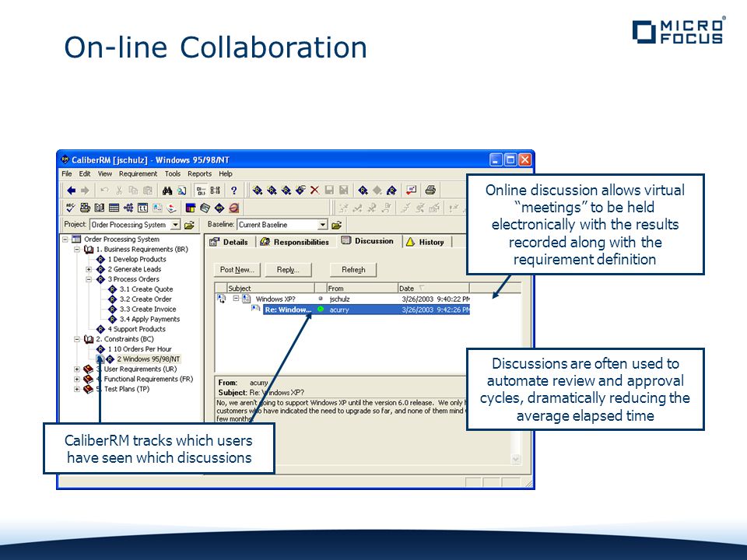Collapse Business Requirements (BR) node
747x560 pixels.
tap(77, 249)
